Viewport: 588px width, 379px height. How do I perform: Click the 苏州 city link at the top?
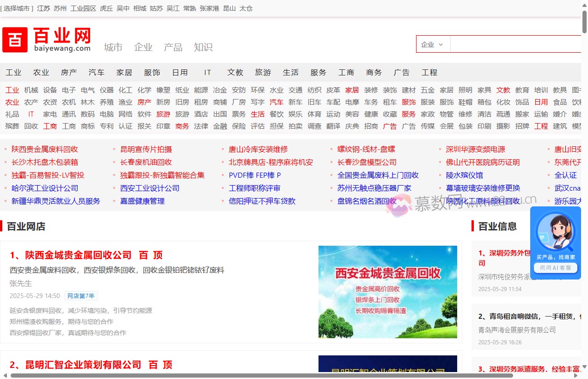[60, 8]
